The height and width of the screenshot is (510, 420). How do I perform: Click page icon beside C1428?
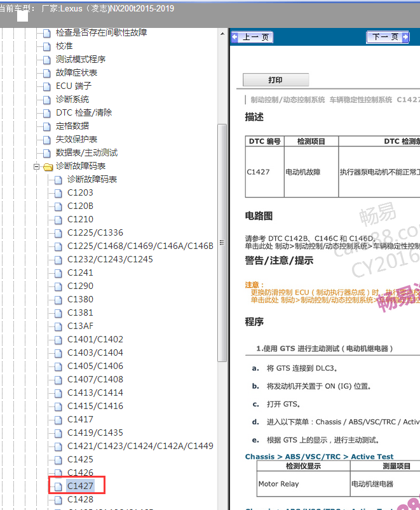point(58,500)
